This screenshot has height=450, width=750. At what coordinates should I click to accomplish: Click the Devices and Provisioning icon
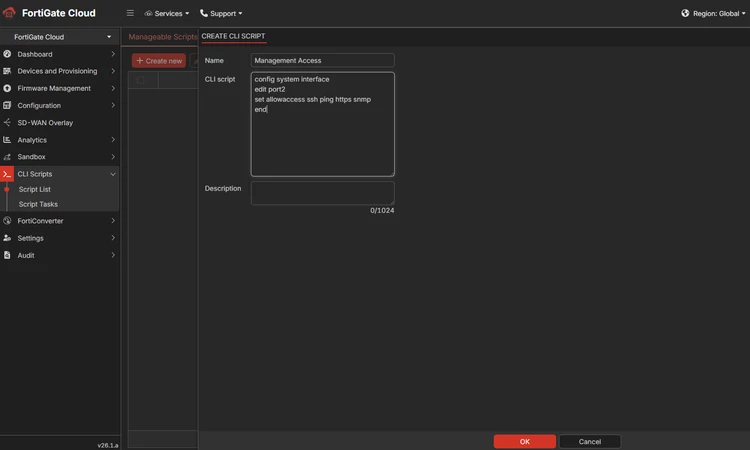coord(7,71)
